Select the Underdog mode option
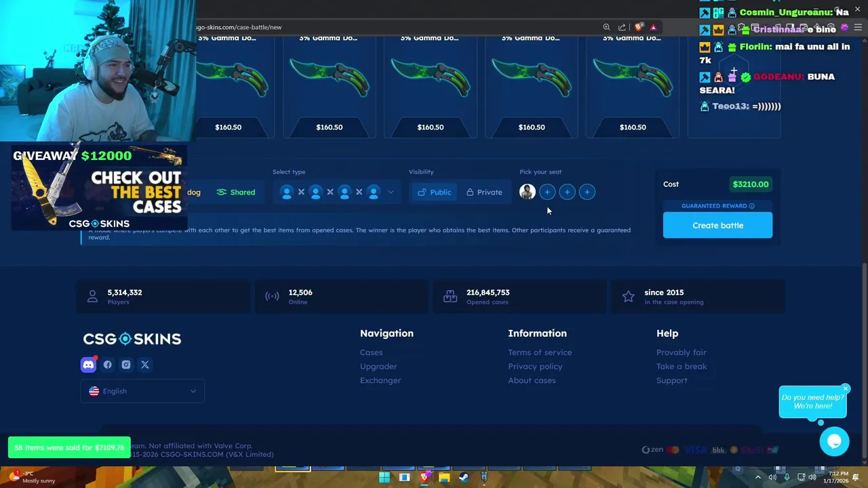The width and height of the screenshot is (868, 488). click(x=194, y=192)
